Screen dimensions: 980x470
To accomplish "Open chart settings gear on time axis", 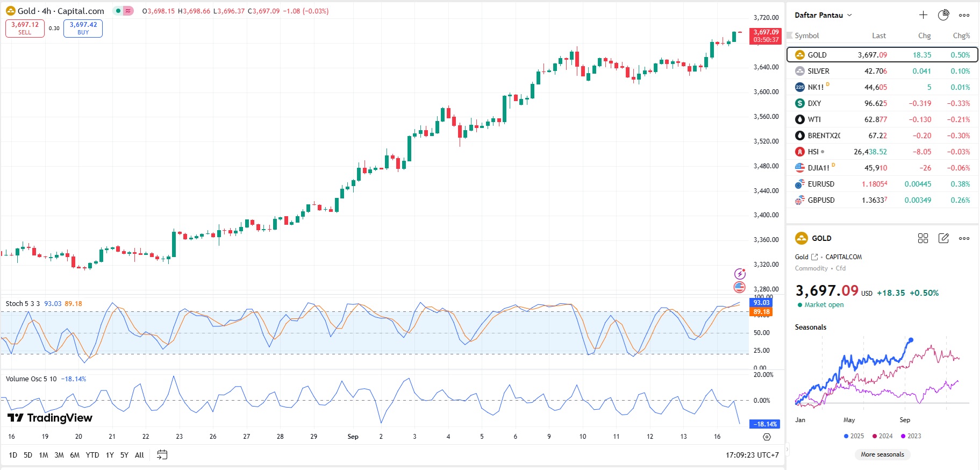I will (767, 437).
